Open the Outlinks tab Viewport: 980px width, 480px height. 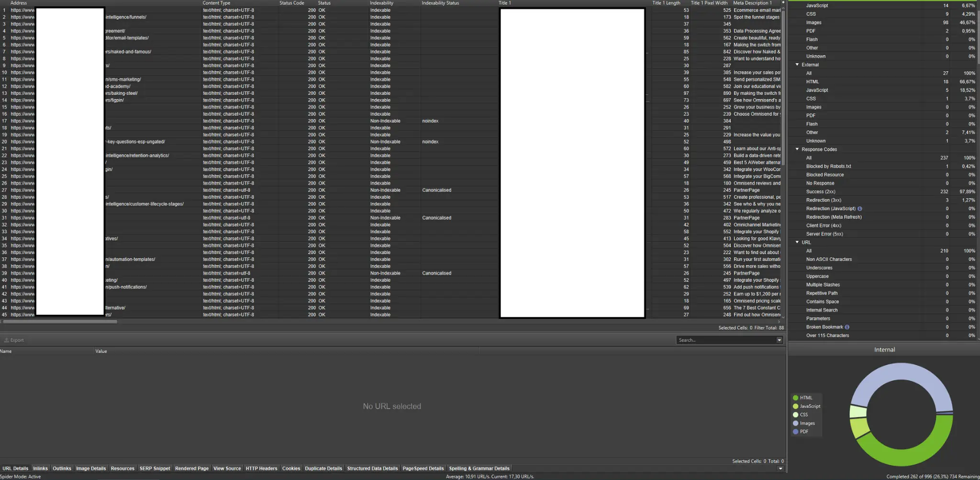coord(62,469)
